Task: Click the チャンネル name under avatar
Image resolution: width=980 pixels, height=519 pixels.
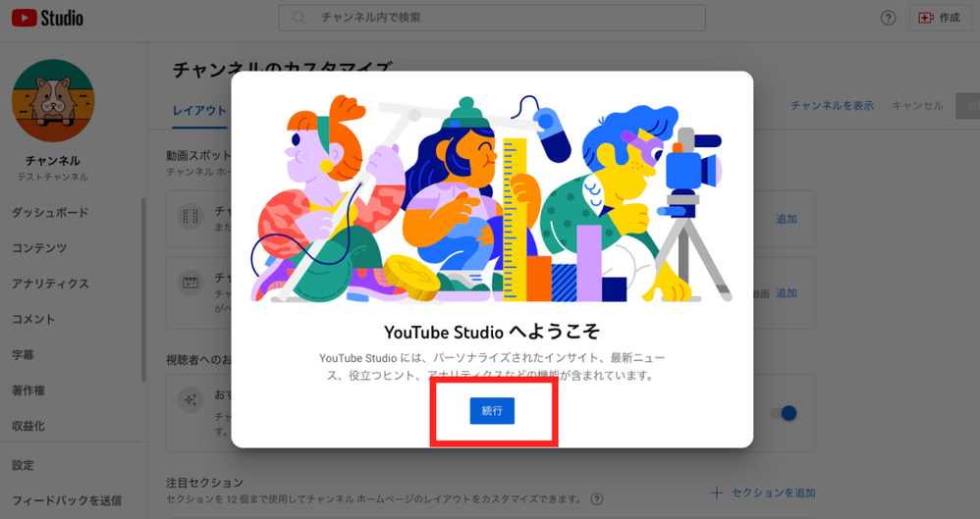Action: pyautogui.click(x=52, y=161)
